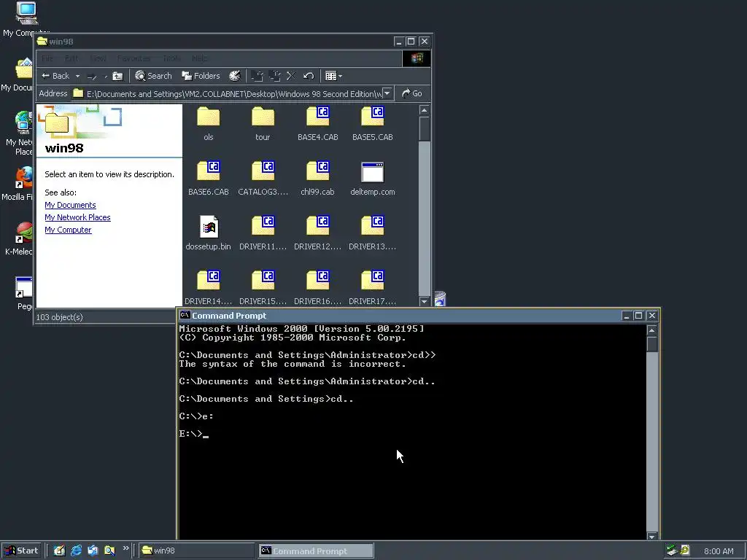Open the Edit menu in win98 window
This screenshot has height=560, width=747.
(x=71, y=58)
